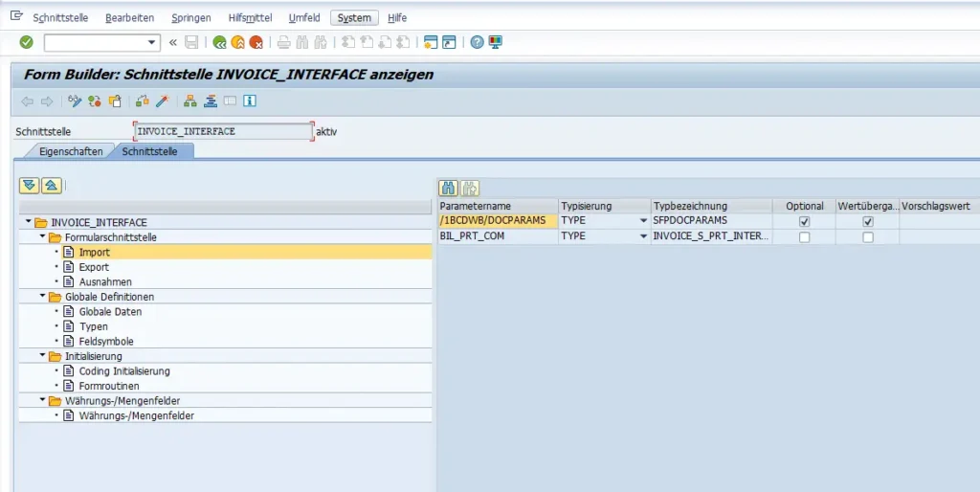
Task: Click the Save diskette icon
Action: click(x=191, y=42)
